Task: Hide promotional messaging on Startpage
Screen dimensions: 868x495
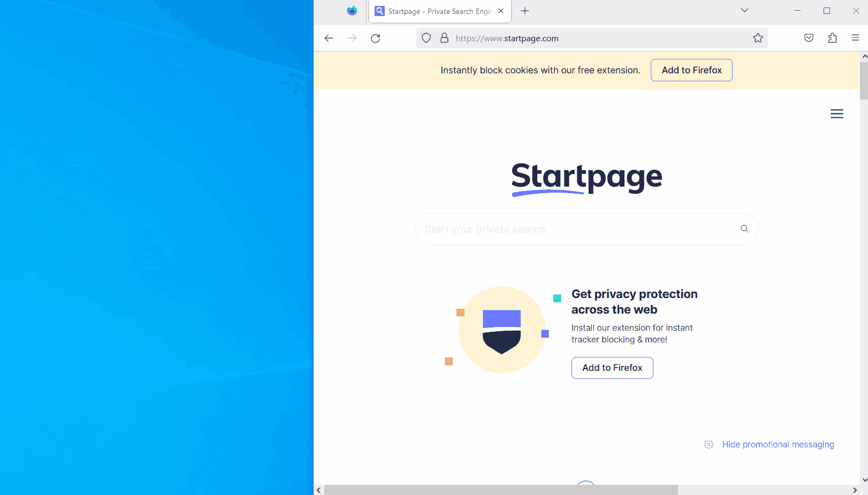Action: point(778,444)
